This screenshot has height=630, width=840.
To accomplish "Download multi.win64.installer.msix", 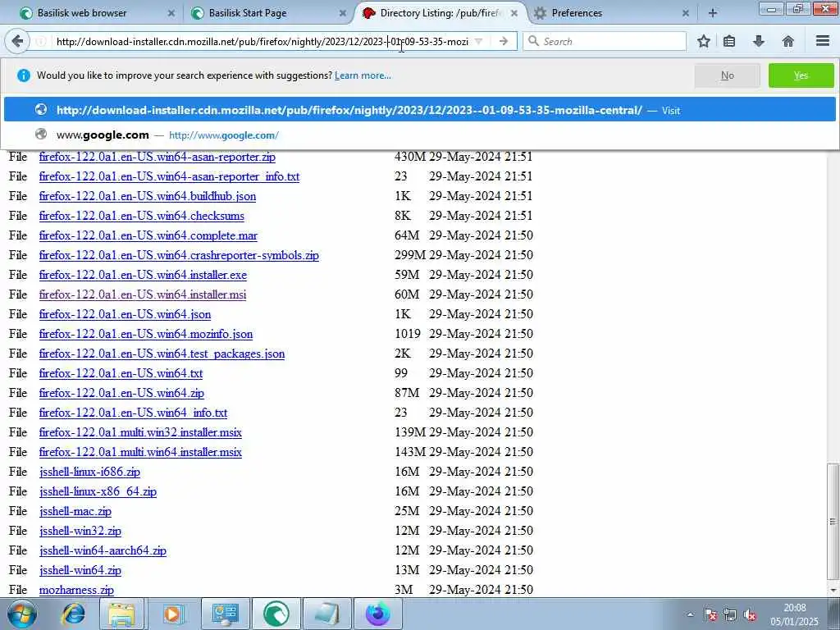I will pos(140,452).
